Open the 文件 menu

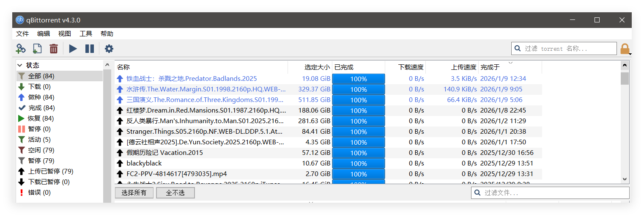click(22, 34)
